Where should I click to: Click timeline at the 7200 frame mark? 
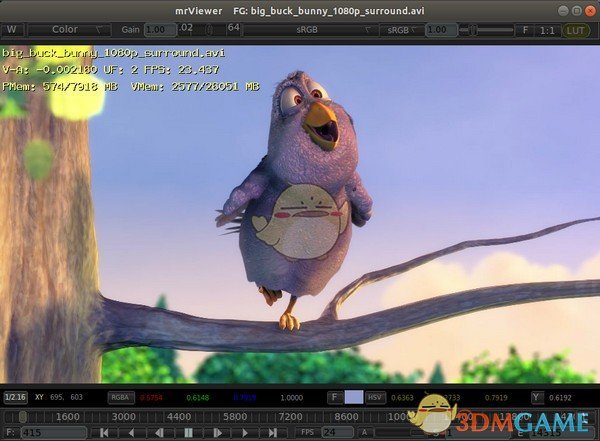[x=290, y=416]
